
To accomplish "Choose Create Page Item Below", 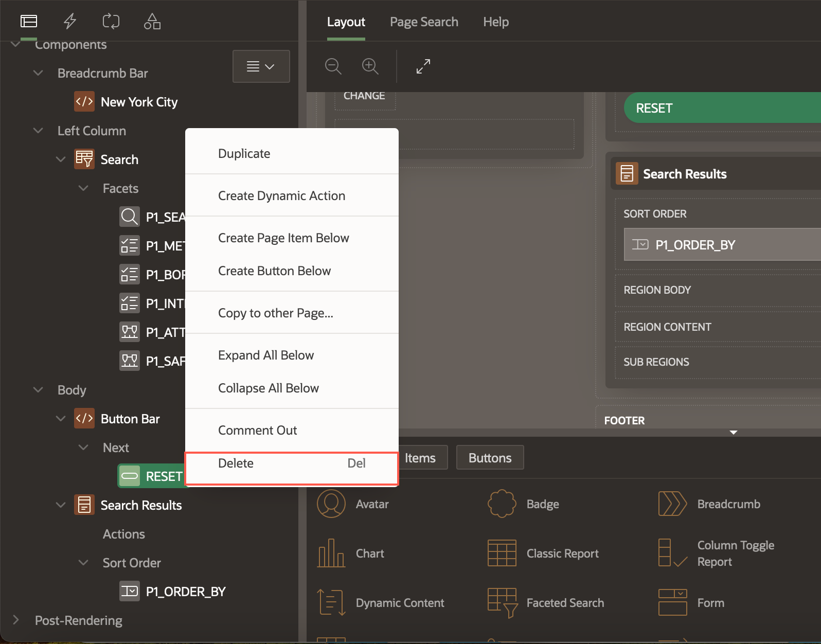I will coord(292,238).
